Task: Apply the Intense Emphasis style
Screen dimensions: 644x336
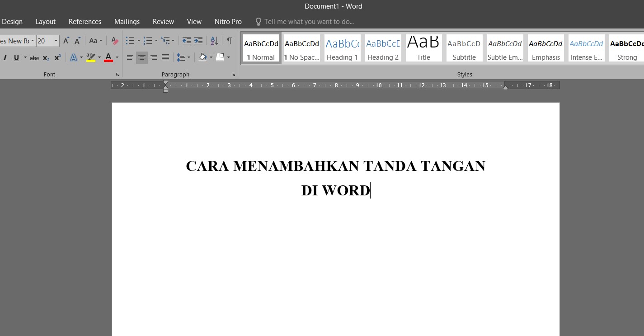Action: (587, 48)
